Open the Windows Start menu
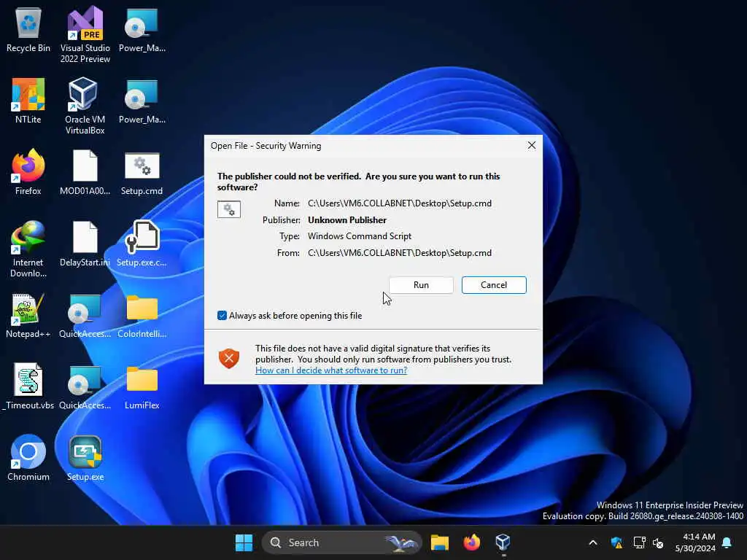This screenshot has width=747, height=560. tap(244, 542)
